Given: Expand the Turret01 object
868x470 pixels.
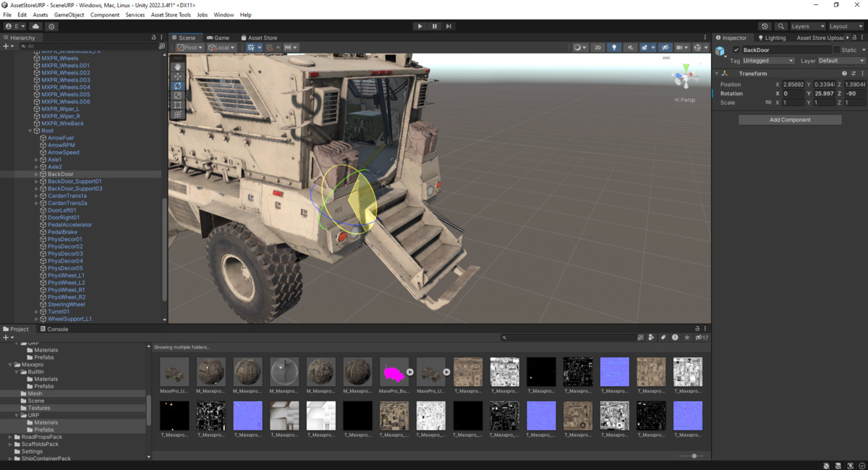Looking at the screenshot, I should click(x=36, y=312).
